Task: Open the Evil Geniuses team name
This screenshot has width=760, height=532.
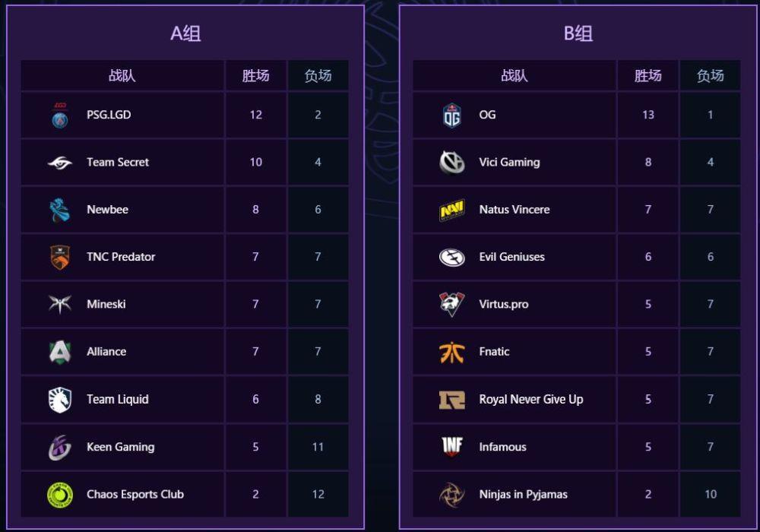Action: pos(511,257)
